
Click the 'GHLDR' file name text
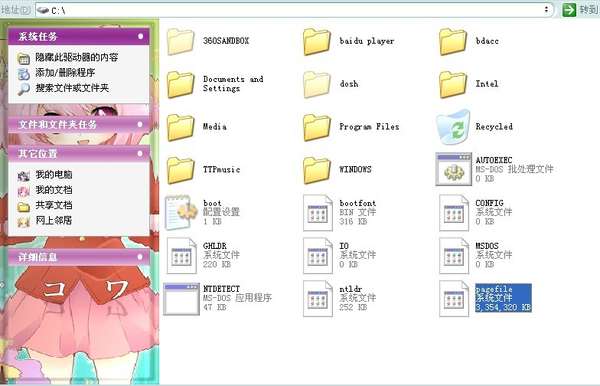[x=215, y=246]
